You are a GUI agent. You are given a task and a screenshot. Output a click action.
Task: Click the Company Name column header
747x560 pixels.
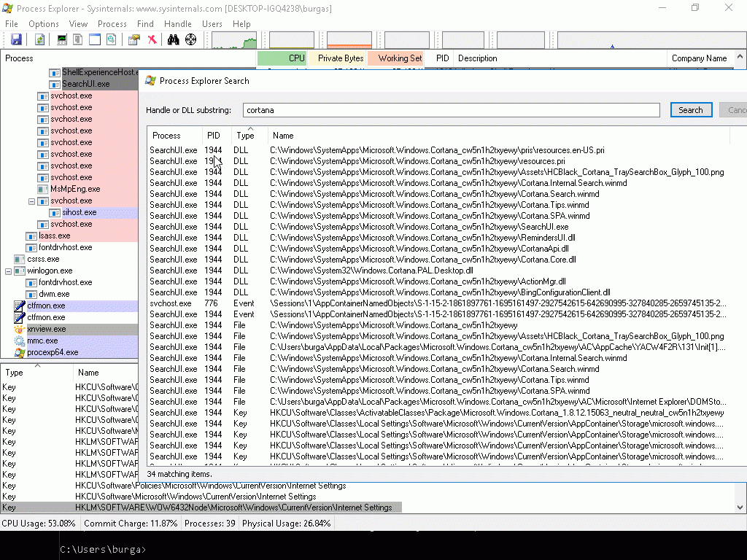[x=700, y=58]
